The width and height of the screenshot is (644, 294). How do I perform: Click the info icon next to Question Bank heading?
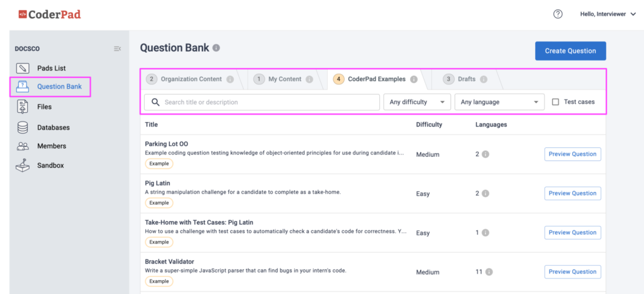tap(216, 48)
